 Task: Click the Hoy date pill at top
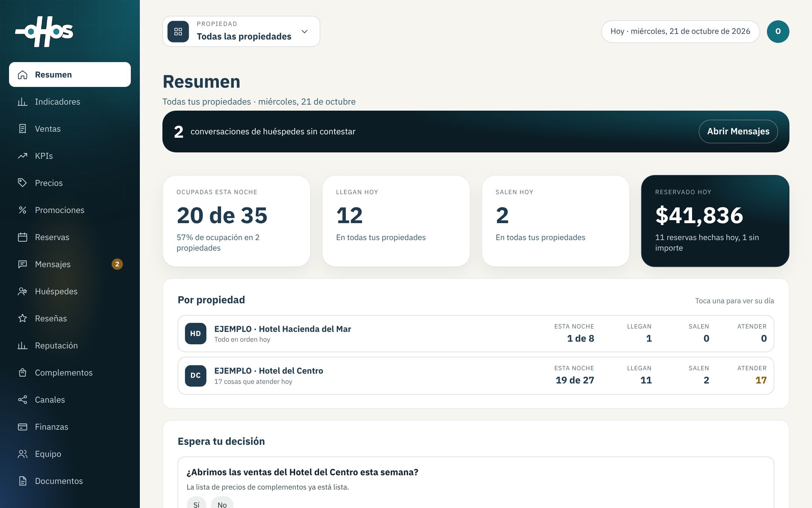[x=680, y=32]
